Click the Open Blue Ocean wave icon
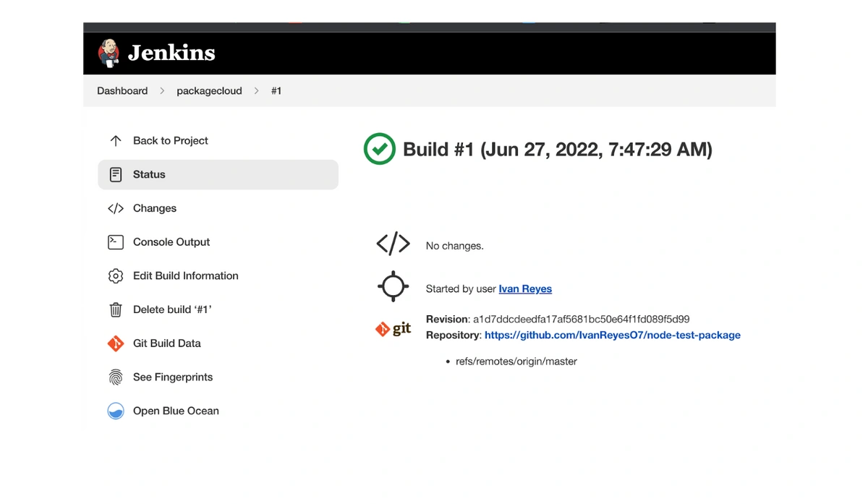This screenshot has height=504, width=868. [116, 411]
